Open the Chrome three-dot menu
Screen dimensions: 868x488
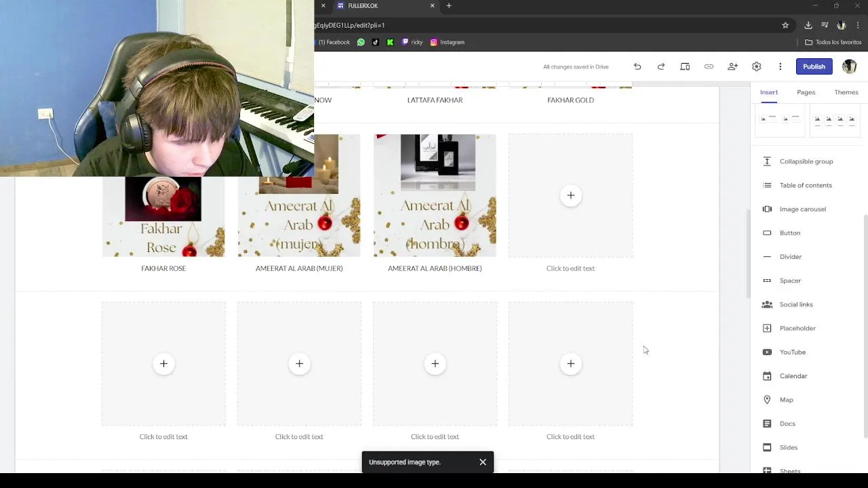tap(858, 25)
